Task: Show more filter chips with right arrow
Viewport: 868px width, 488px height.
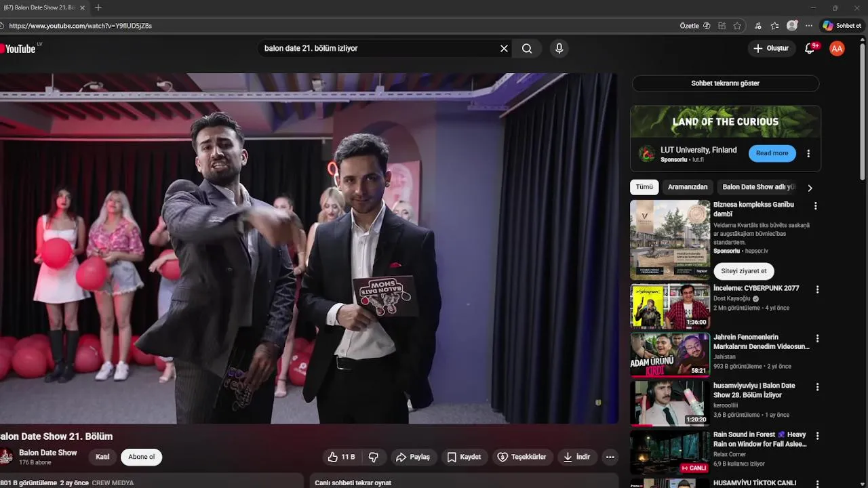Action: click(x=810, y=188)
